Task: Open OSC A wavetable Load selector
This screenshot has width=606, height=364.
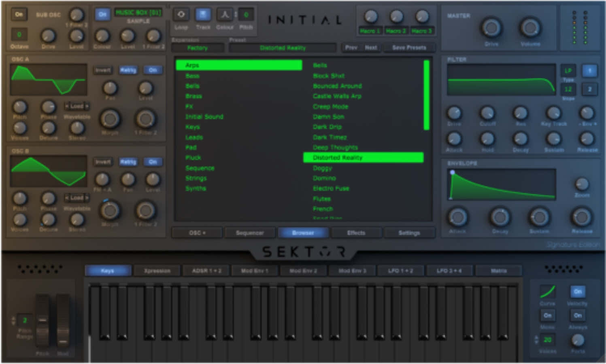Action: click(77, 106)
